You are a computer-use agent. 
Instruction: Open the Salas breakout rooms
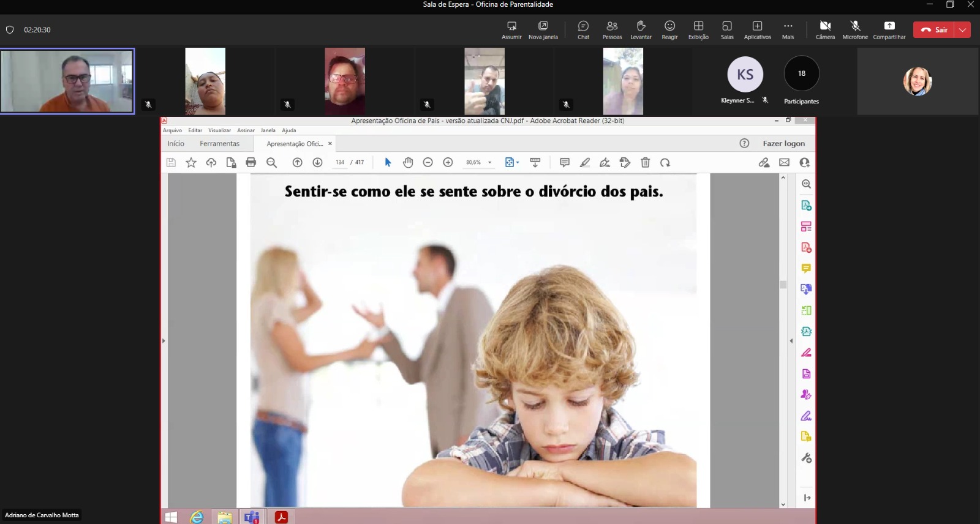[727, 29]
